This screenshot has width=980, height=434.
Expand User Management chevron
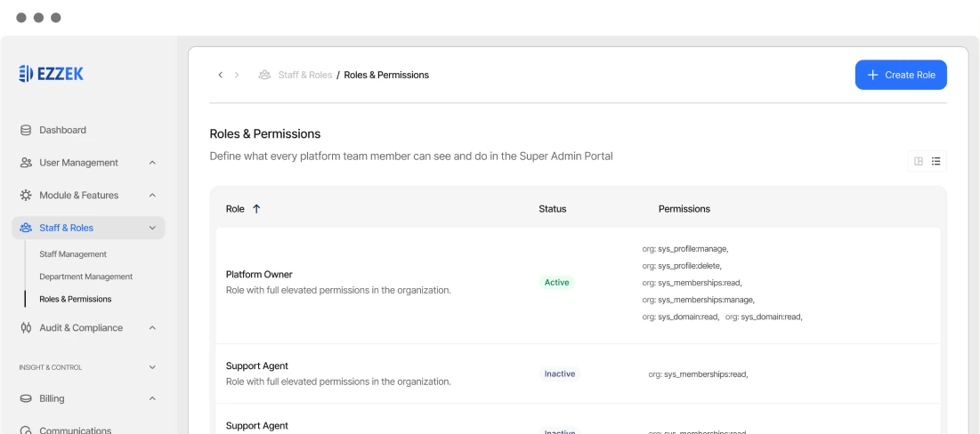[x=152, y=163]
